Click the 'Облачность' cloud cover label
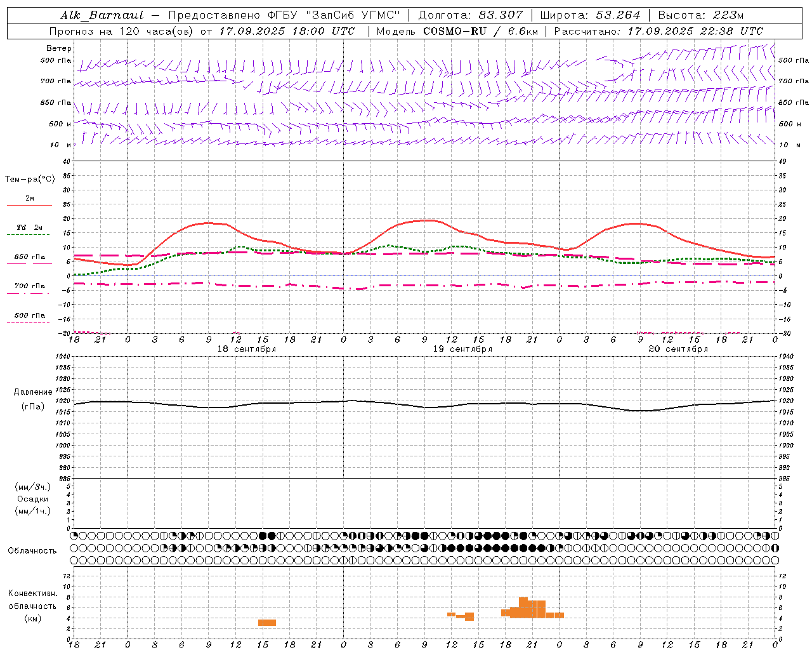Screen dimensions: 812x650 32,550
